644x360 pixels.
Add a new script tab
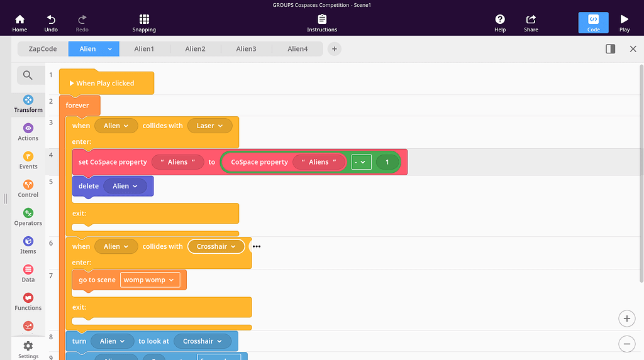(x=335, y=49)
